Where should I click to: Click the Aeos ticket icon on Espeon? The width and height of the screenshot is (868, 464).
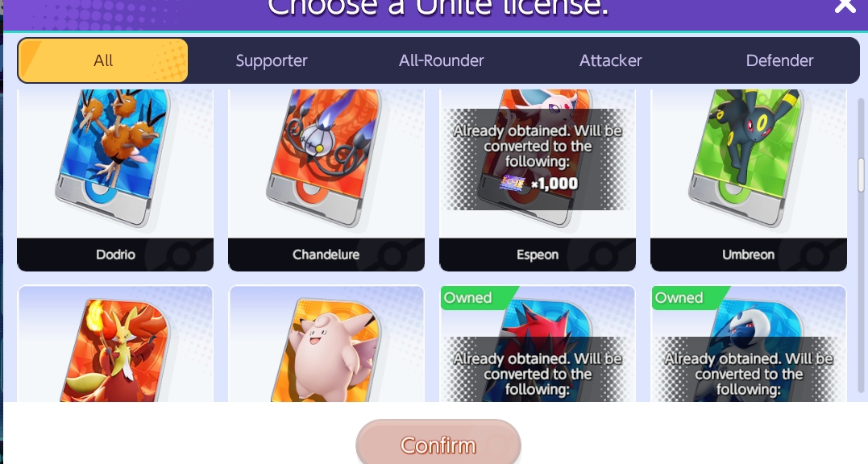512,183
